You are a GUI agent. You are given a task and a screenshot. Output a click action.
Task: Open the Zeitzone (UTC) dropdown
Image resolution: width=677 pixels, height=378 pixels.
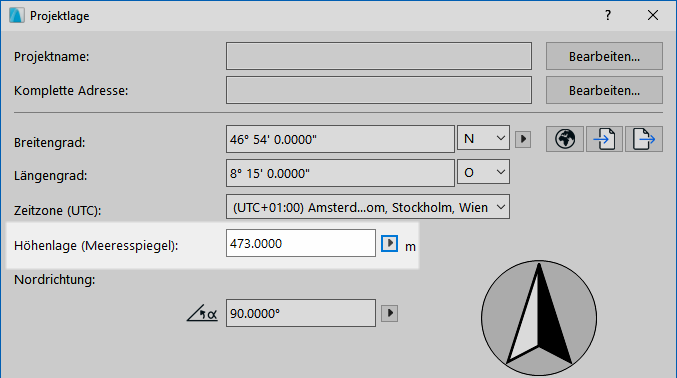(368, 207)
